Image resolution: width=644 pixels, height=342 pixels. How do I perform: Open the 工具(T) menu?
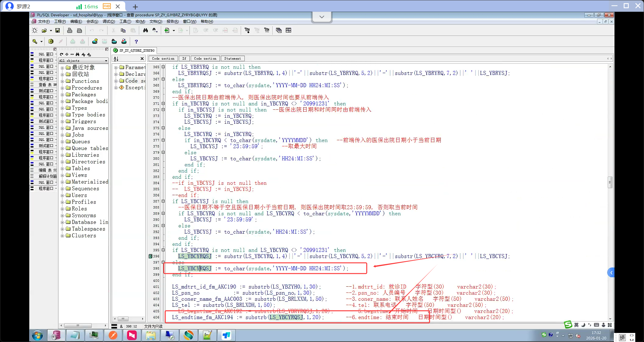click(x=125, y=21)
